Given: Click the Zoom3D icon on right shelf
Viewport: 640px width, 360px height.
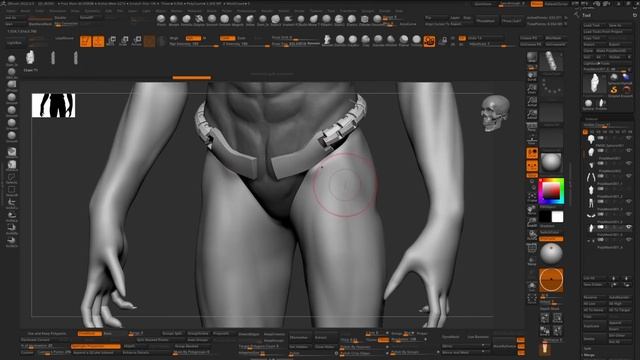Looking at the screenshot, I should click(532, 222).
